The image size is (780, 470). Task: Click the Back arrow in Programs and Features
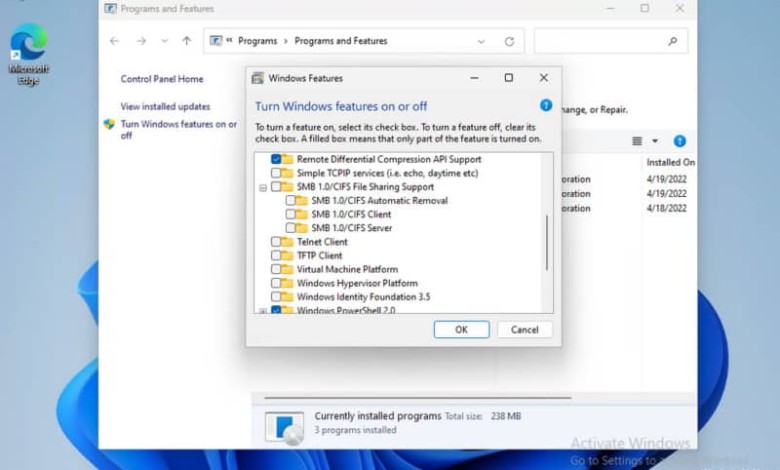tap(114, 41)
